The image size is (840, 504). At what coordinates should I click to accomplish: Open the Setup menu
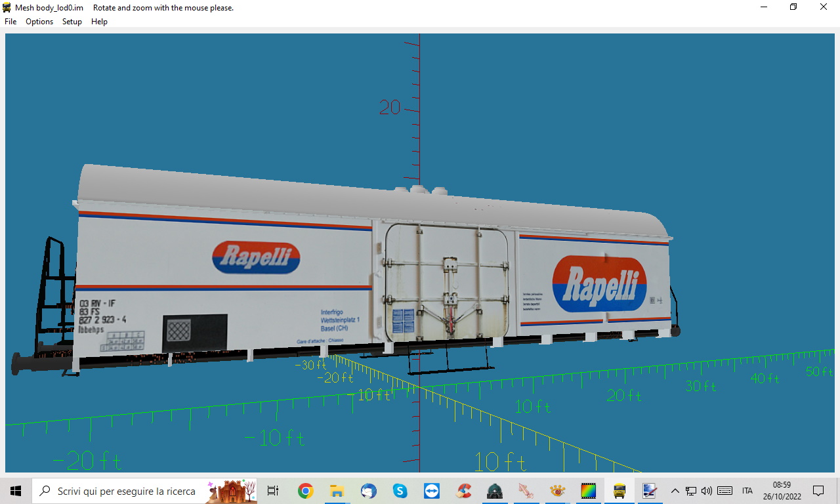click(72, 22)
